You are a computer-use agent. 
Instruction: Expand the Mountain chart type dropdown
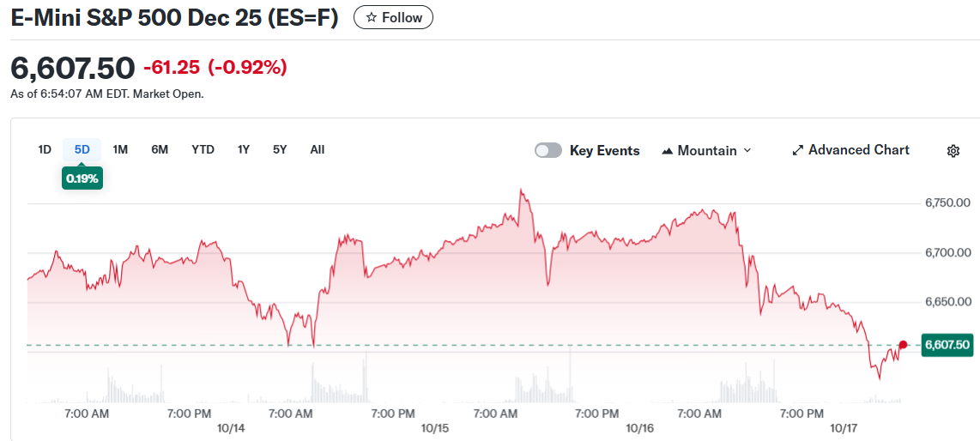tap(747, 150)
